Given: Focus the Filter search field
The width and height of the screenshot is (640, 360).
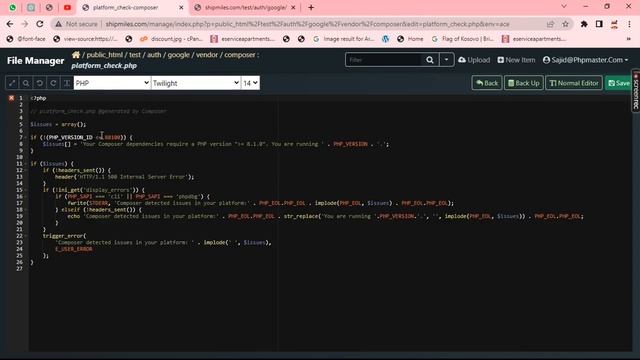Looking at the screenshot, I should [x=383, y=60].
